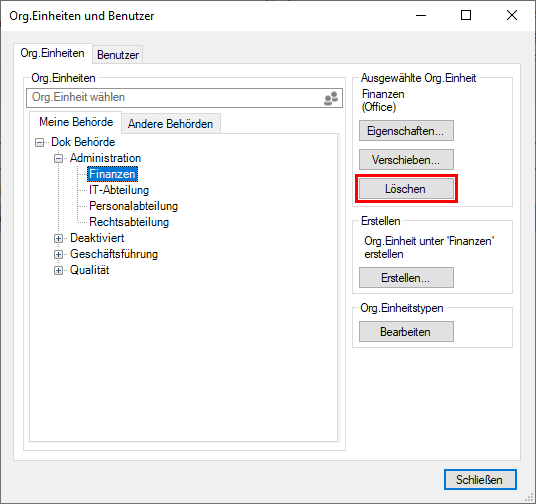Select the Dok Behörde root item
536x504 pixels.
coord(83,142)
